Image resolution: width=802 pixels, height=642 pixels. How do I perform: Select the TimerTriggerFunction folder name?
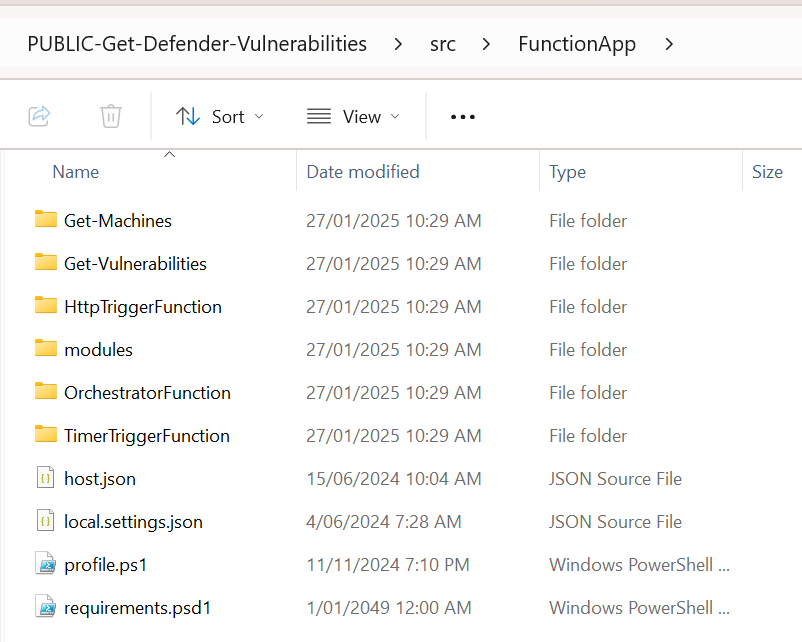(147, 436)
